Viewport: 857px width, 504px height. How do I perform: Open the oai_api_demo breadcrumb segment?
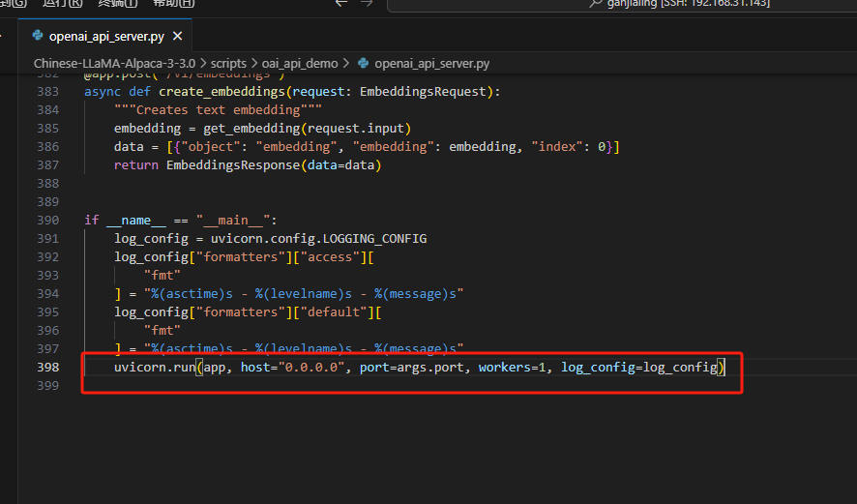pos(300,64)
